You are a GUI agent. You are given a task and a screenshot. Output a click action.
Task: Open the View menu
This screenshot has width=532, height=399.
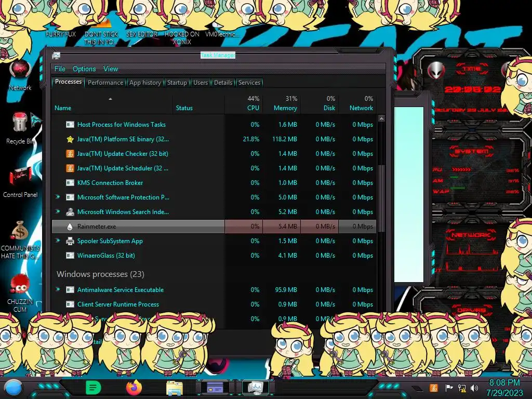(x=111, y=69)
